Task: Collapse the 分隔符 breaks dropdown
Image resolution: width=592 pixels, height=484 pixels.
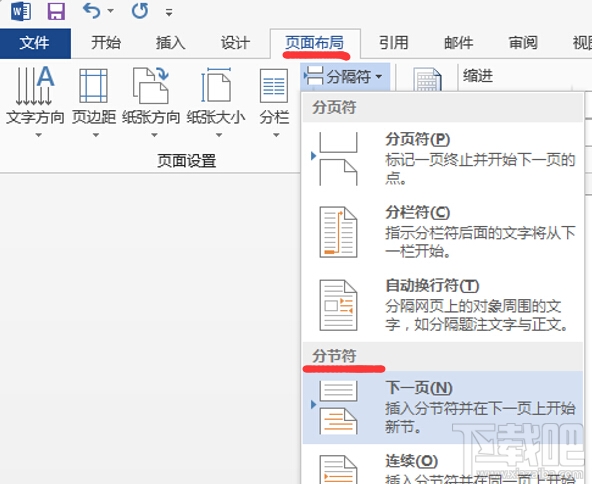Action: (x=345, y=77)
